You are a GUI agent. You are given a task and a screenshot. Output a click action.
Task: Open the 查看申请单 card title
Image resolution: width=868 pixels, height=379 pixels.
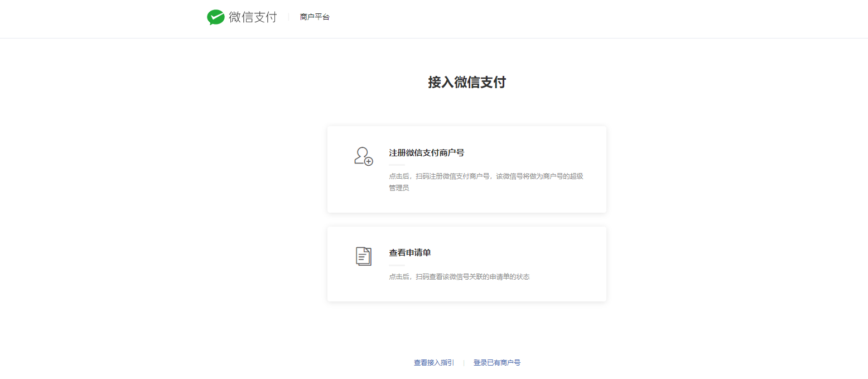point(410,253)
